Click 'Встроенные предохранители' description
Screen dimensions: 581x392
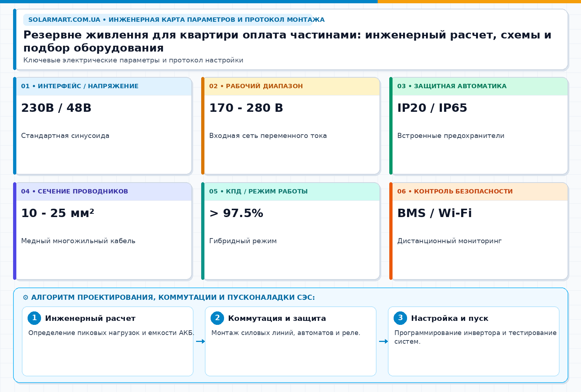(x=451, y=136)
